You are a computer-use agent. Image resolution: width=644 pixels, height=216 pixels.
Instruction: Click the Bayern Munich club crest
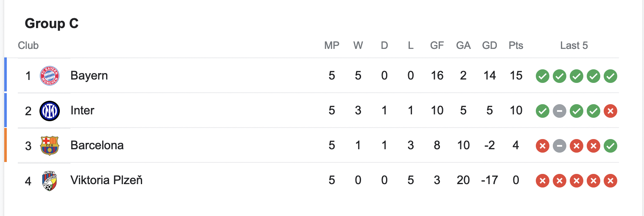[49, 76]
